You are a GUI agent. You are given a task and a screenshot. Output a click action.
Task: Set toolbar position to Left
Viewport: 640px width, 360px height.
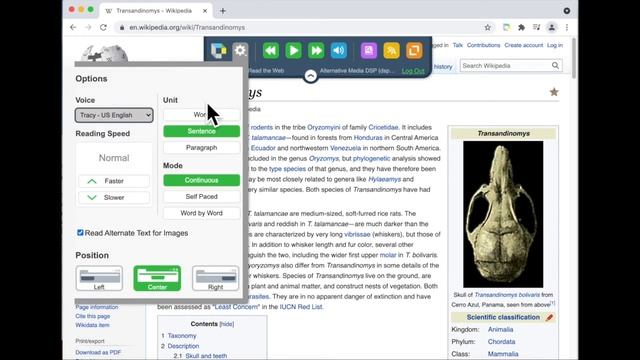point(99,278)
